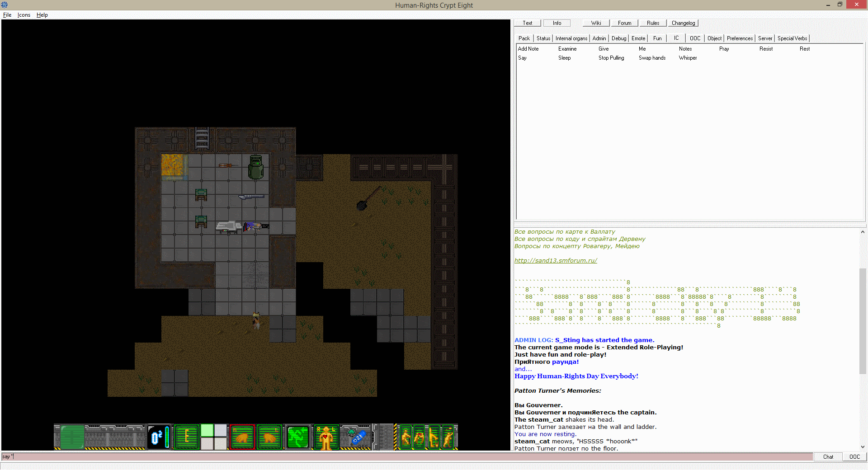868x470 pixels.
Task: Open the sand13.smforum.ru link
Action: 556,261
